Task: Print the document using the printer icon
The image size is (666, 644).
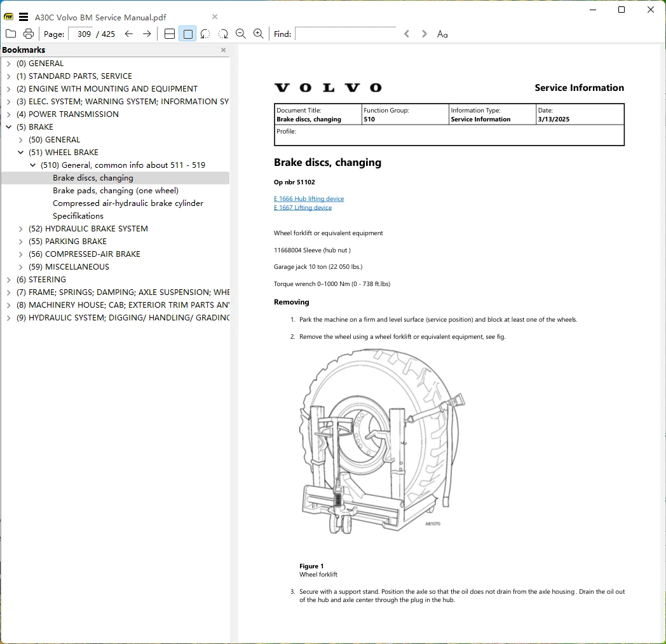Action: pyautogui.click(x=29, y=34)
